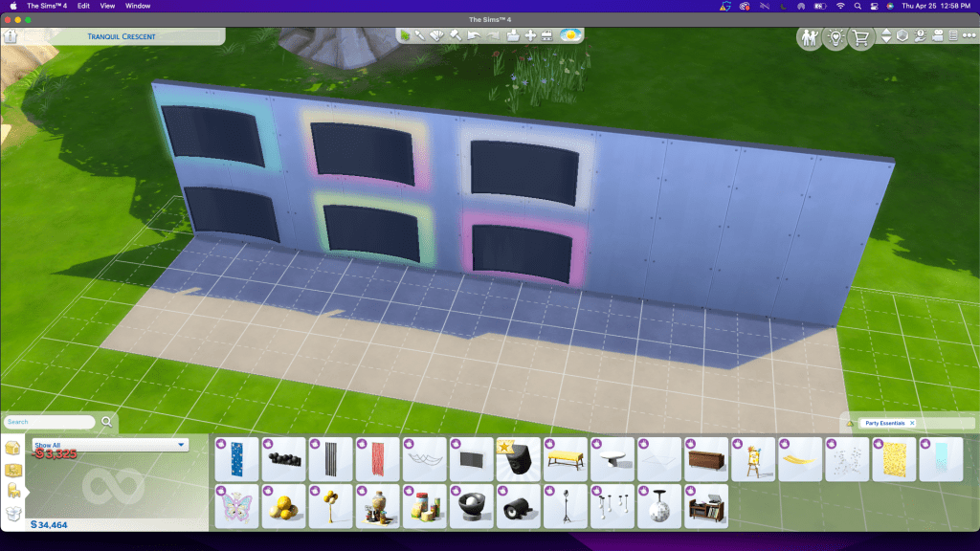Click the undo arrow in build toolbar
Viewport: 980px width, 551px height.
point(474,35)
